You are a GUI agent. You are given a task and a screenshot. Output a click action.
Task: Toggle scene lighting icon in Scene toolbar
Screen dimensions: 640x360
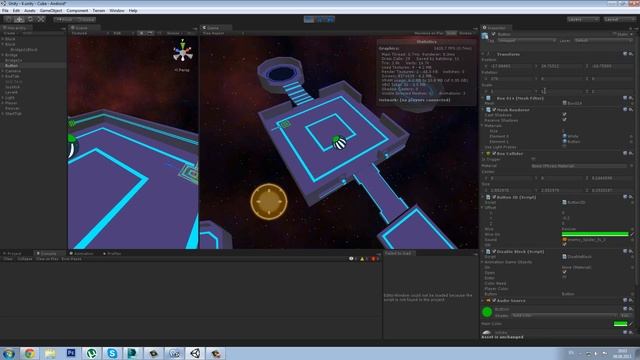[141, 33]
